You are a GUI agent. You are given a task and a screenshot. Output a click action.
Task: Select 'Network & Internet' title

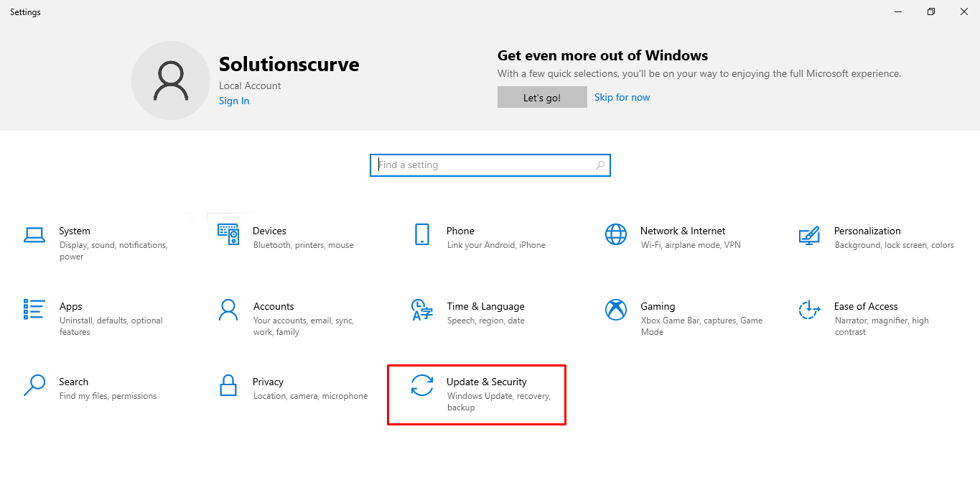683,231
